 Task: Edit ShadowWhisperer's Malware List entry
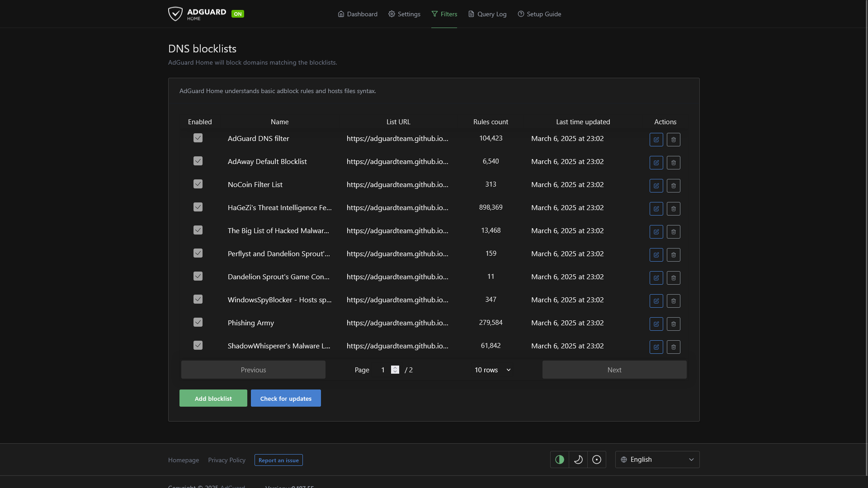tap(656, 347)
